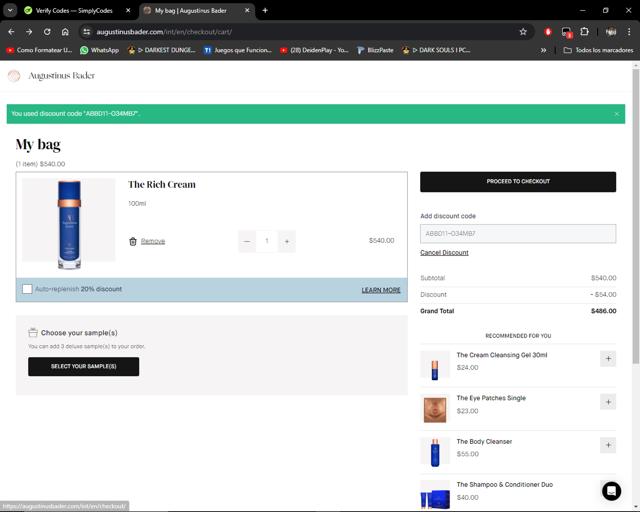Open The Shampoo & Conditioner Duo thumbnail
This screenshot has height=512, width=640.
[x=435, y=495]
